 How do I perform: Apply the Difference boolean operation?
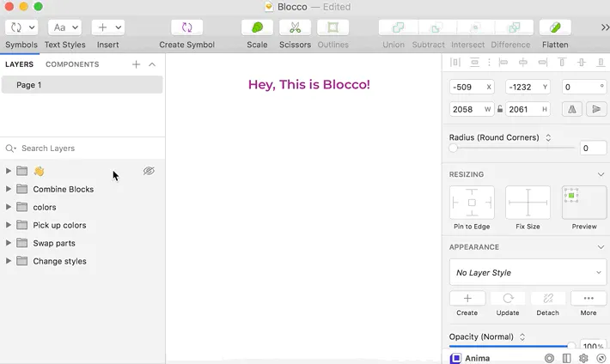(x=514, y=27)
